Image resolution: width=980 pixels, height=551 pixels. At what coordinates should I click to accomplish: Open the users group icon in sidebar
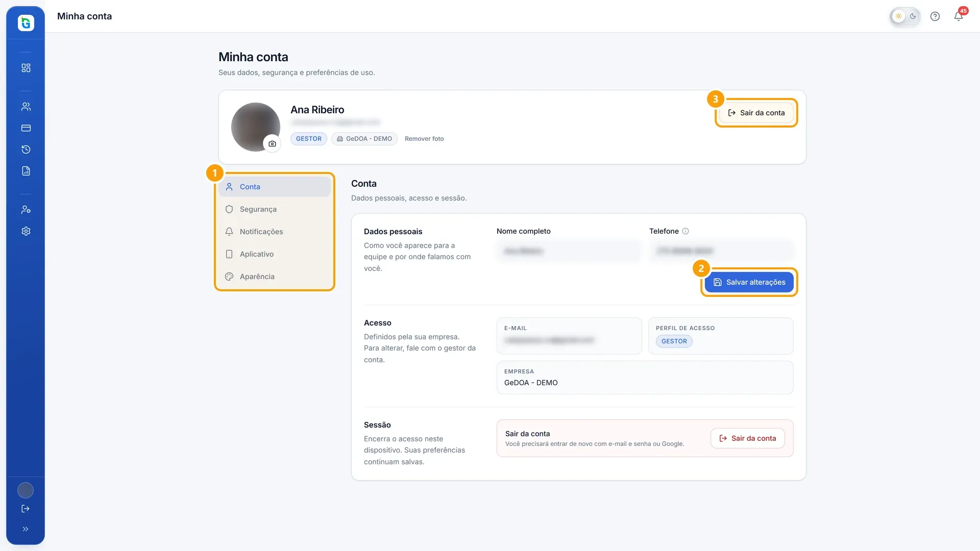pos(26,107)
